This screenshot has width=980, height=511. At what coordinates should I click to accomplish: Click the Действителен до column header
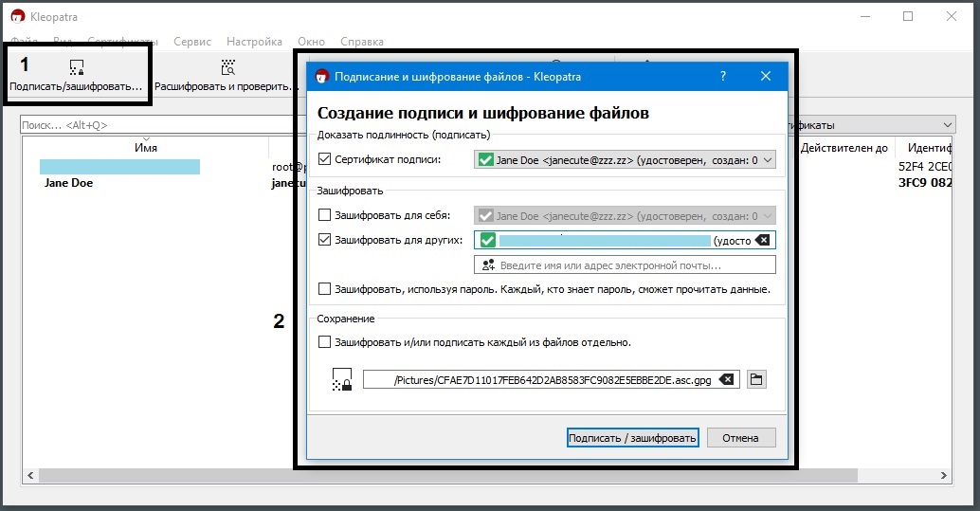click(844, 148)
